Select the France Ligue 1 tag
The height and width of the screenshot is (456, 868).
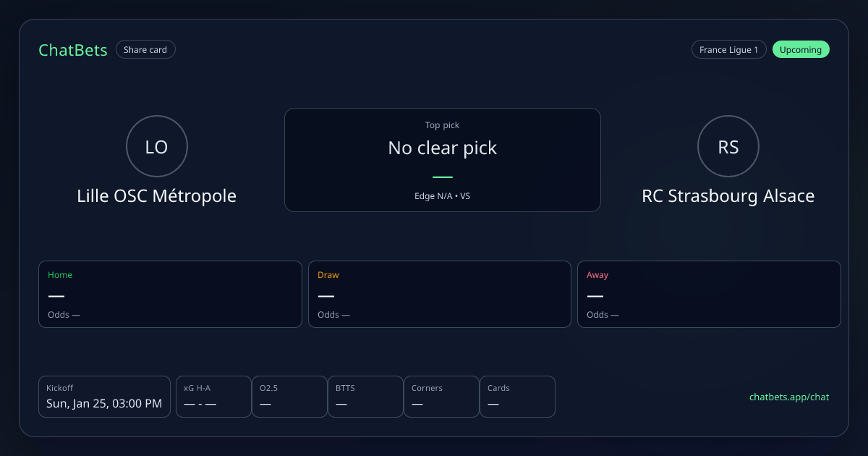pyautogui.click(x=728, y=50)
